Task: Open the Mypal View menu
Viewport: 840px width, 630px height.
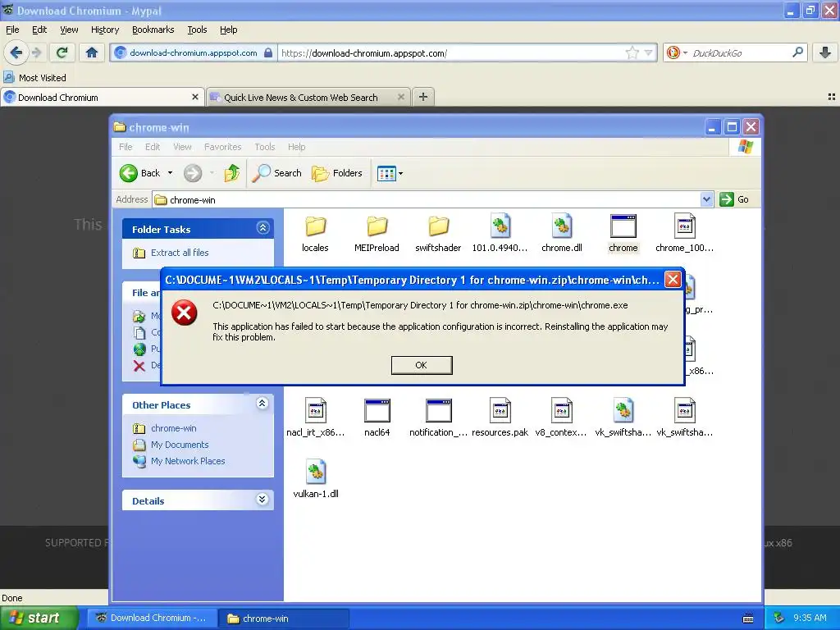Action: (69, 30)
